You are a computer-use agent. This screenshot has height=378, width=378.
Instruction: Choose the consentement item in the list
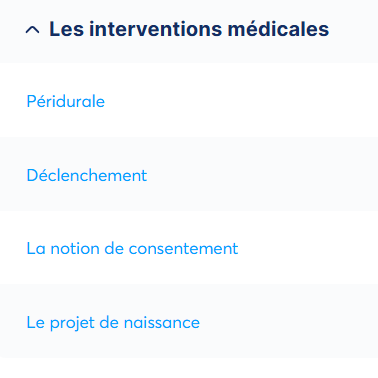[189, 248]
